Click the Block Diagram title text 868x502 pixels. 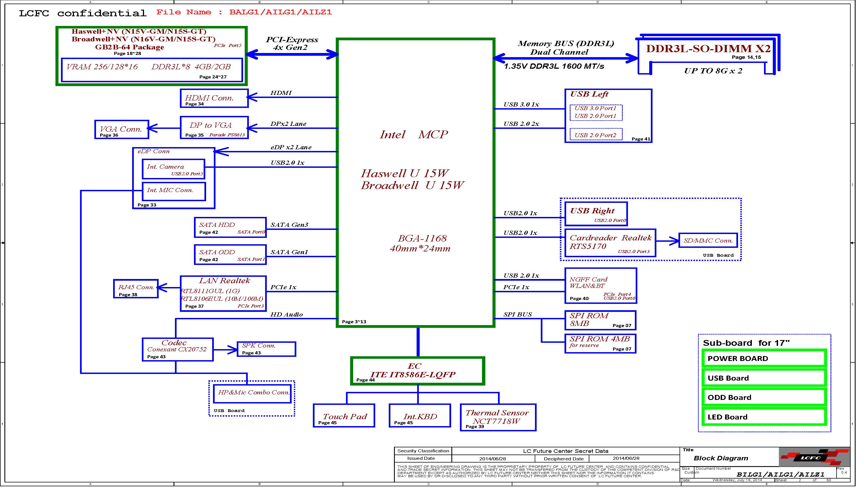(721, 458)
